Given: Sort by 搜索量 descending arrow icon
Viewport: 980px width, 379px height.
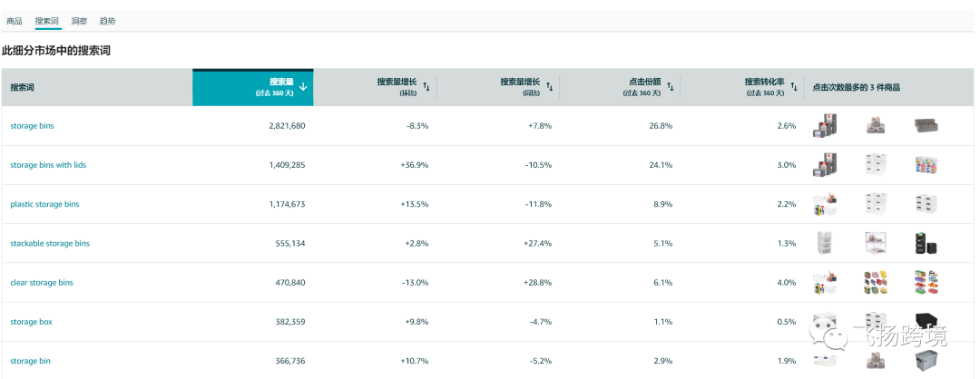Looking at the screenshot, I should tap(303, 87).
